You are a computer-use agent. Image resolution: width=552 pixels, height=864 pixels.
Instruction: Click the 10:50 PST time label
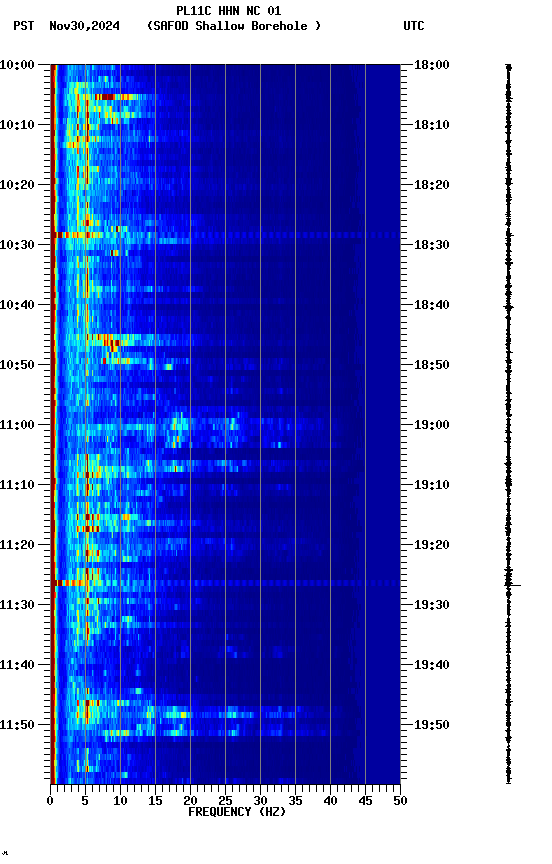17,365
